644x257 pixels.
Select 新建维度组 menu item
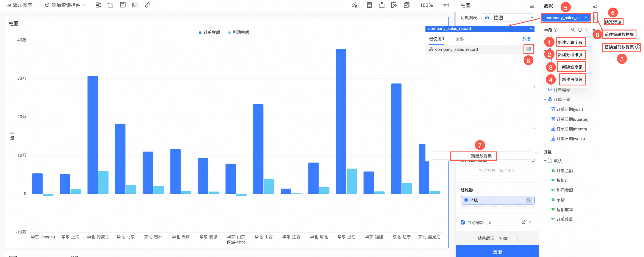[x=572, y=67]
